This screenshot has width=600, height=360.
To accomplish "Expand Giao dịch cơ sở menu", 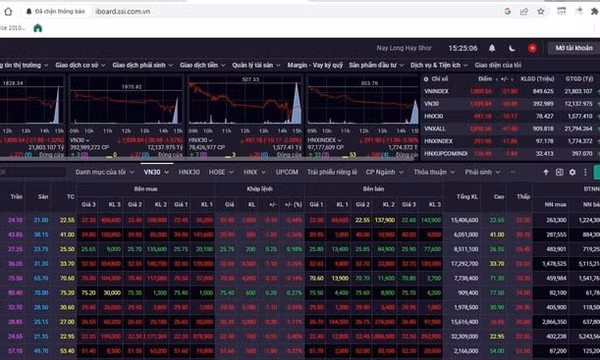I will (80, 65).
